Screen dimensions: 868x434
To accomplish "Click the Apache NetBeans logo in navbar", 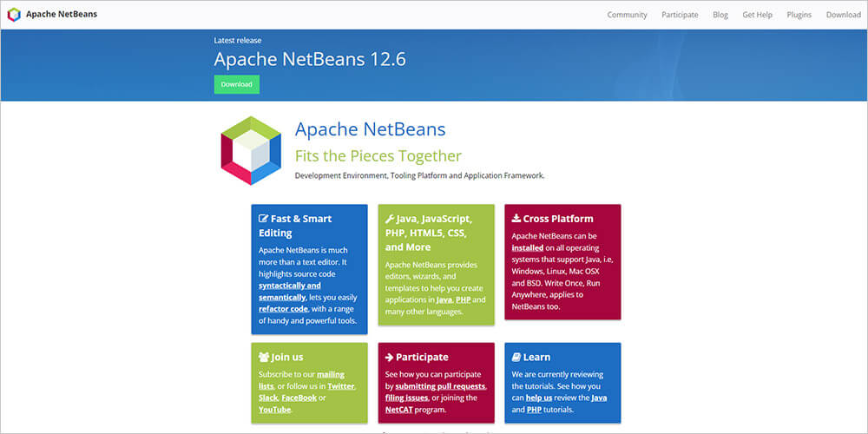I will 14,15.
